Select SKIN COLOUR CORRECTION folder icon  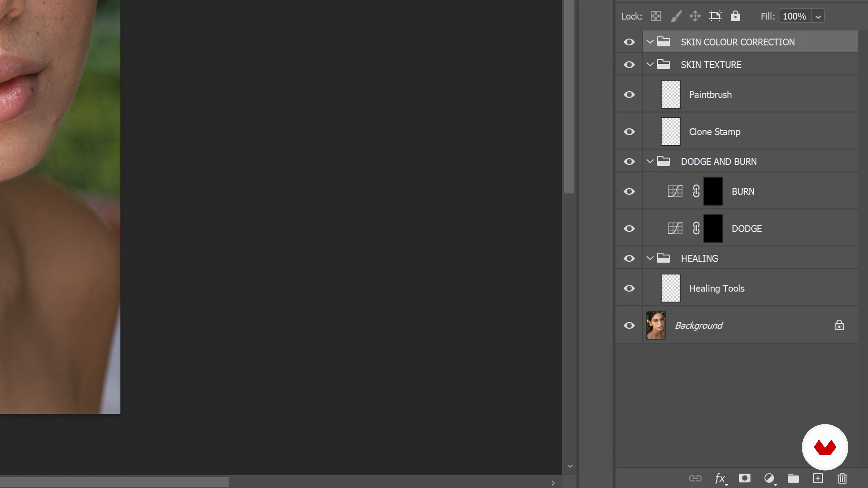pos(663,41)
